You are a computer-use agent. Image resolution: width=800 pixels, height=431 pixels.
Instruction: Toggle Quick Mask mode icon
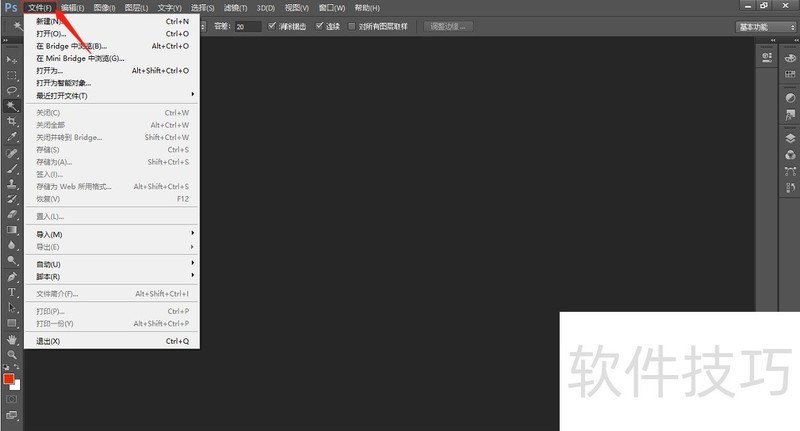point(12,399)
